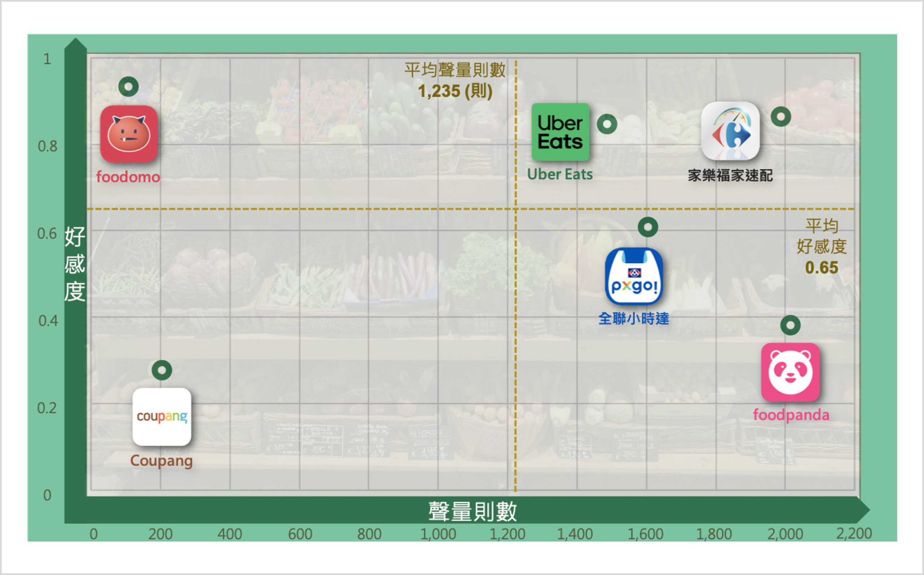Click the 'Coupang' brown text label
This screenshot has height=575, width=924.
pos(161,461)
